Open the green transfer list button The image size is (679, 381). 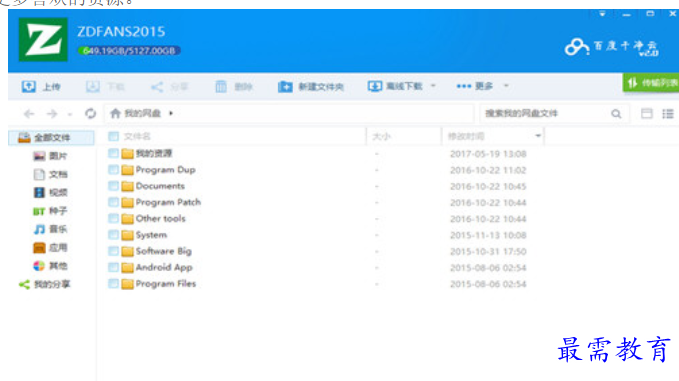(651, 82)
